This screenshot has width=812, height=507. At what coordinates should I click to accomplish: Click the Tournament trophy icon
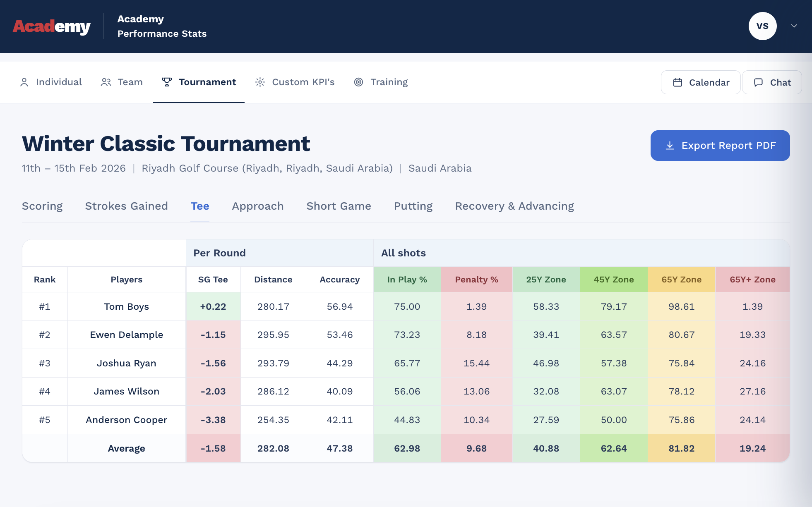pyautogui.click(x=167, y=82)
